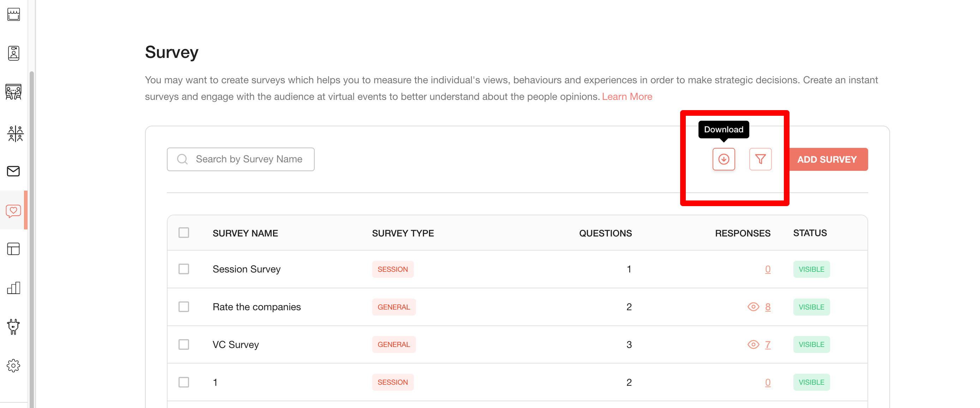
Task: Open the networking group icon in sidebar
Action: point(15,134)
